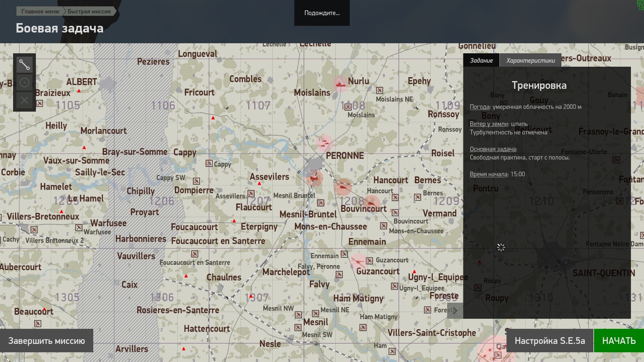Image resolution: width=644 pixels, height=362 pixels.
Task: Select the Ugny-l_Equipee airfield icon
Action: click(394, 286)
